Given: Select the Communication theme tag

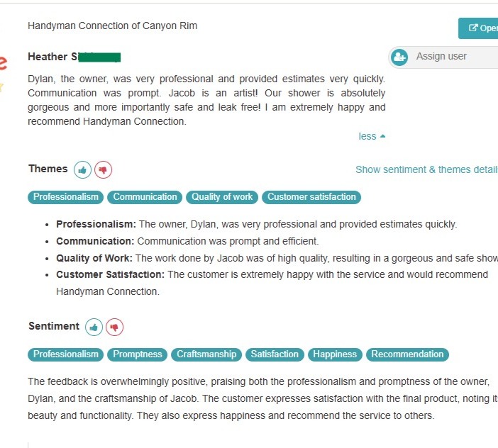Looking at the screenshot, I should pos(145,197).
